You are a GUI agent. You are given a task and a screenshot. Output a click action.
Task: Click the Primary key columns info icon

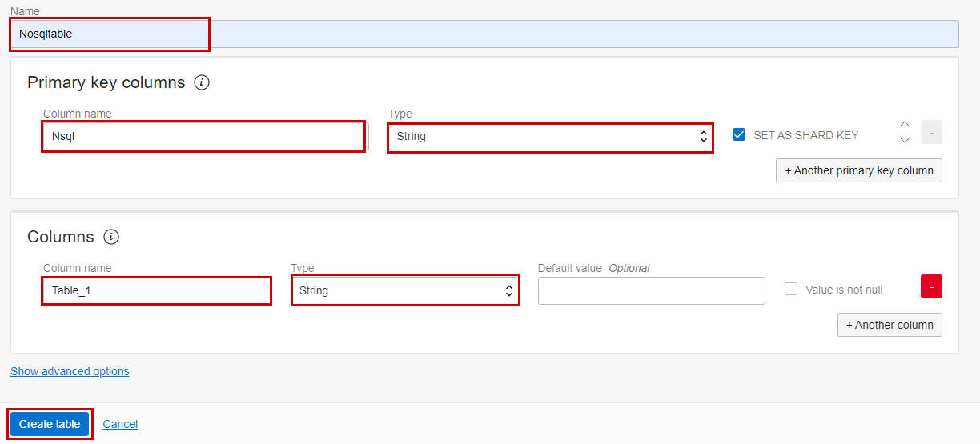coord(202,82)
